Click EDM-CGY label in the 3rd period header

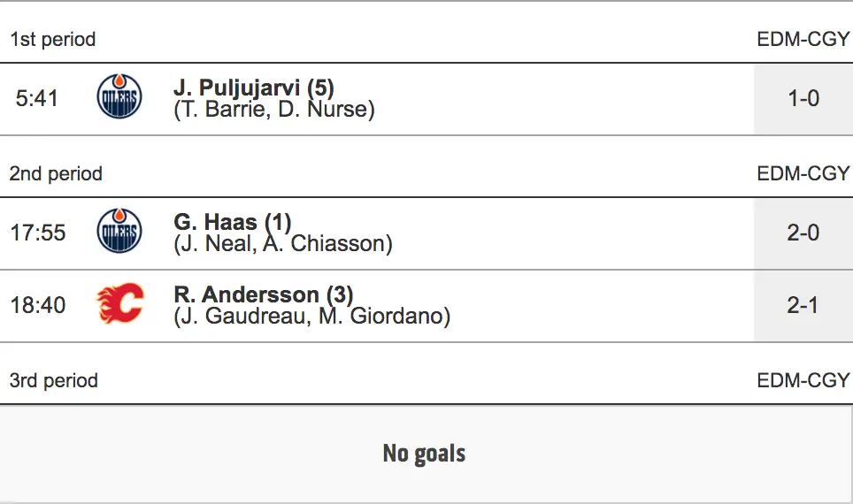(x=803, y=381)
